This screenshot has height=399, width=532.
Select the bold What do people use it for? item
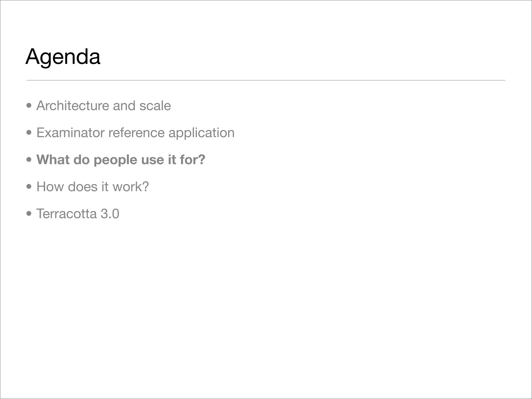coord(121,159)
